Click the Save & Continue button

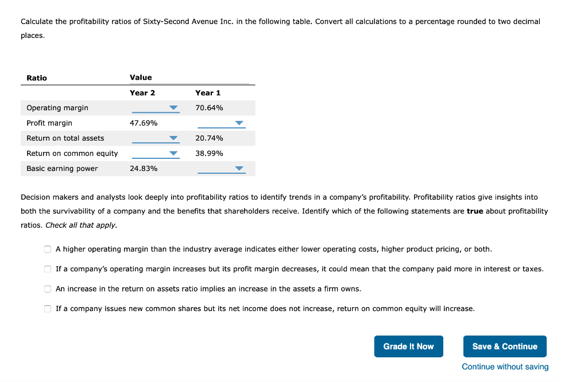tap(505, 346)
